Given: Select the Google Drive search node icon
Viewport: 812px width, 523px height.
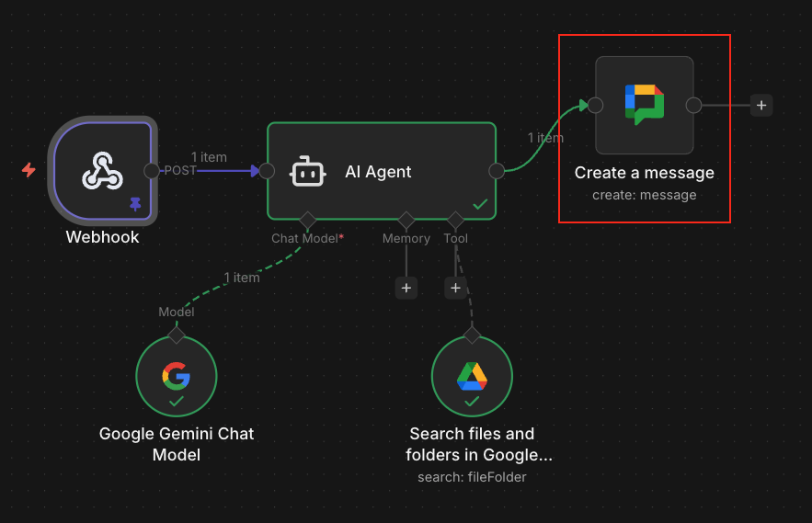Looking at the screenshot, I should [x=472, y=375].
